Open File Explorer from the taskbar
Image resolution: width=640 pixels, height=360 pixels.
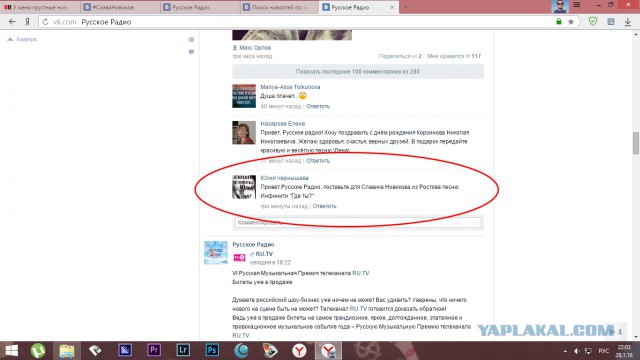pyautogui.click(x=67, y=351)
